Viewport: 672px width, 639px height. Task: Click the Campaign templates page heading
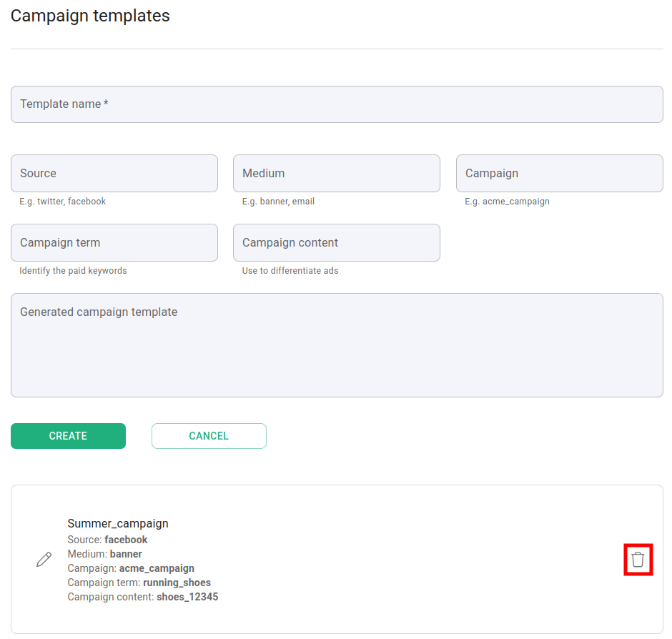(x=90, y=16)
